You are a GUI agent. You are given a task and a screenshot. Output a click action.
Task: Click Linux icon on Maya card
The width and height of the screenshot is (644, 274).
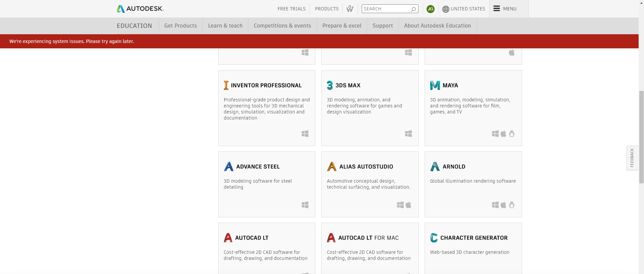[x=512, y=134]
